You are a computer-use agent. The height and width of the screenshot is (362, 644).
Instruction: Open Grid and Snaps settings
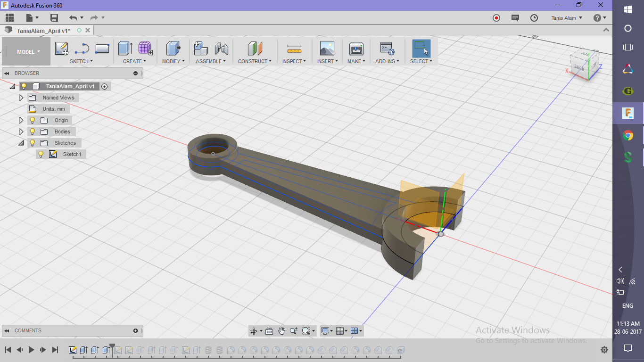342,331
